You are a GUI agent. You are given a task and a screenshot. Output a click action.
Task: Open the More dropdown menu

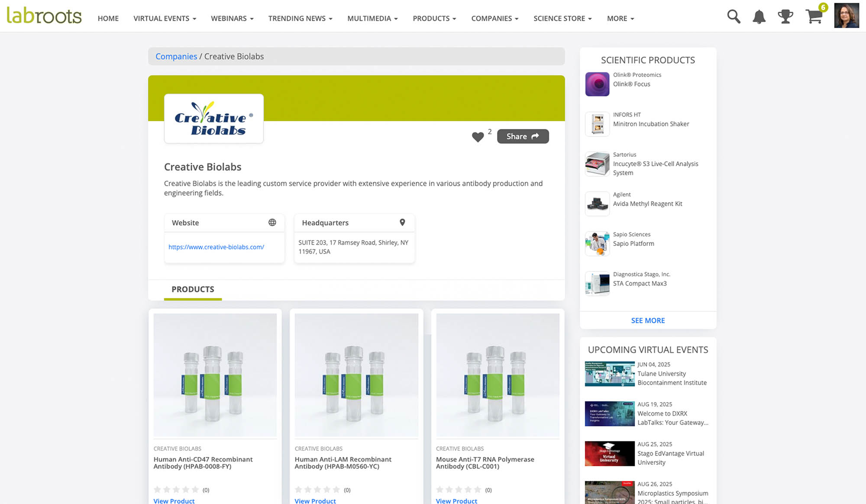(x=620, y=19)
